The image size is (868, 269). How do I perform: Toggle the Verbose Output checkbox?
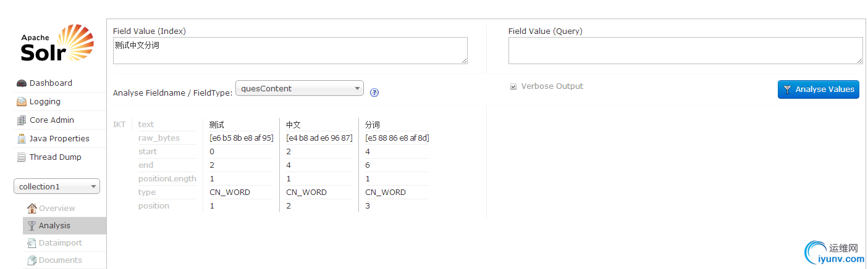513,87
